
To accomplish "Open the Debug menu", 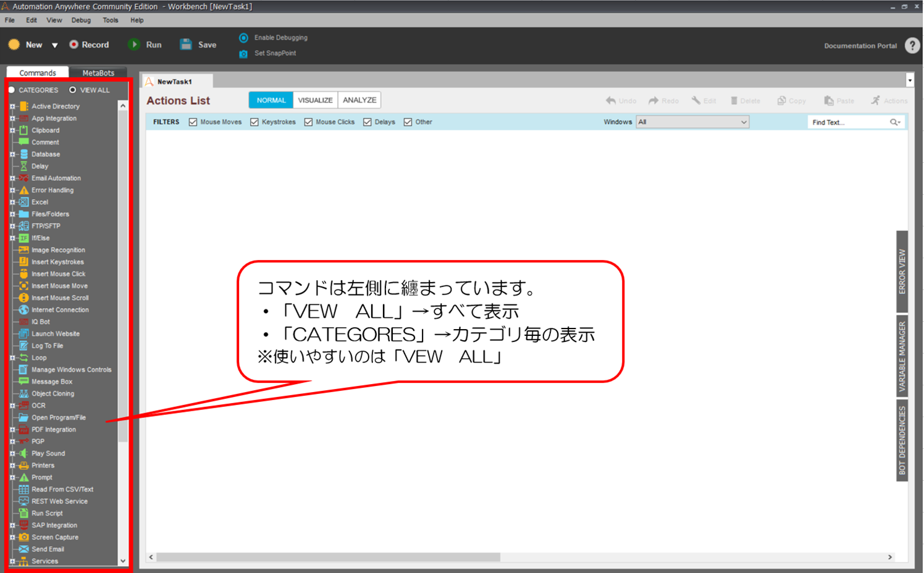I will tap(81, 20).
